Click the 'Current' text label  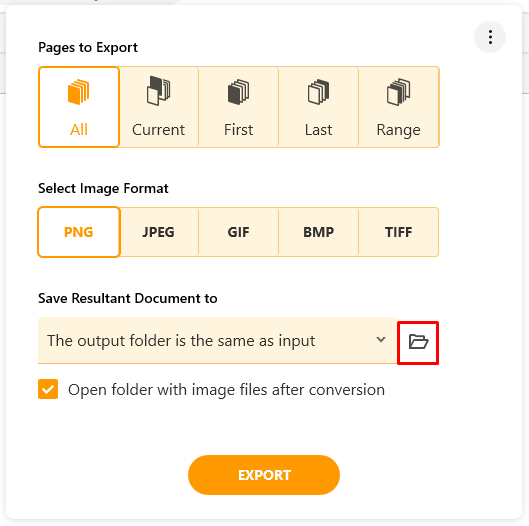(x=159, y=130)
